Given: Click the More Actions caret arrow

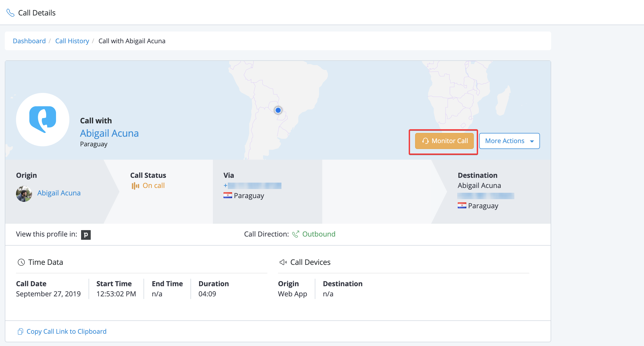Looking at the screenshot, I should 532,141.
